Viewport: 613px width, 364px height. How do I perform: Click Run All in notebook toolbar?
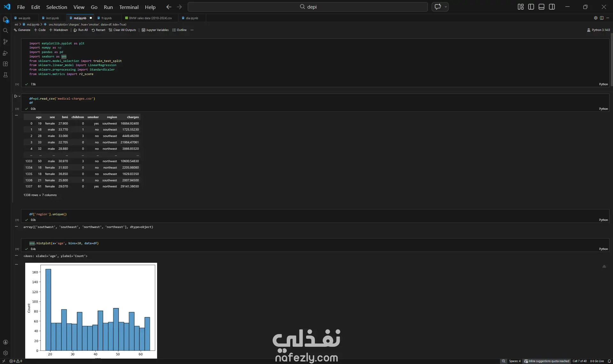(81, 30)
